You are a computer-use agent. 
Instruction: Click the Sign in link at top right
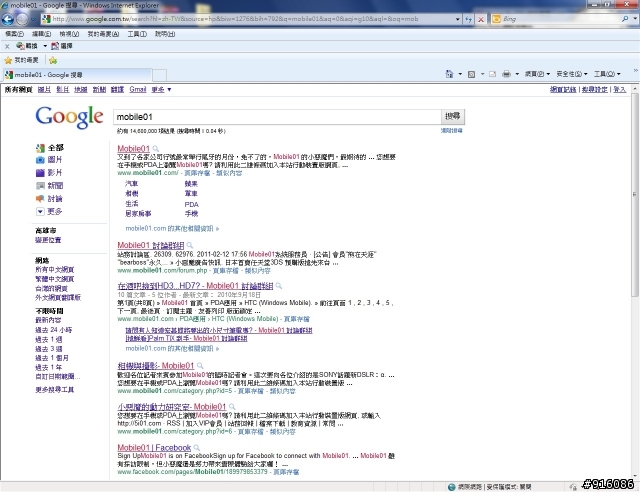(x=619, y=89)
